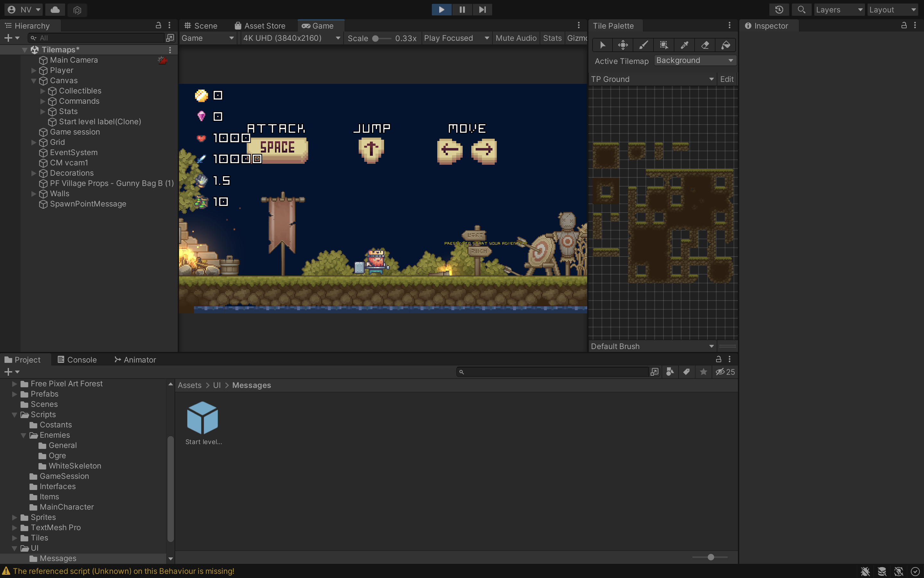Toggle the Inspector panel lock
The width and height of the screenshot is (924, 578).
(904, 25)
